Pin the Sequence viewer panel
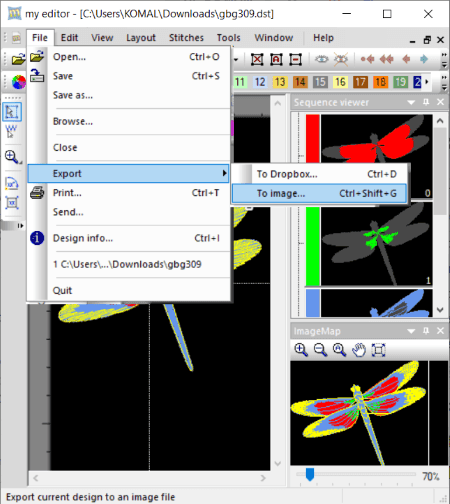This screenshot has width=450, height=504. point(426,102)
